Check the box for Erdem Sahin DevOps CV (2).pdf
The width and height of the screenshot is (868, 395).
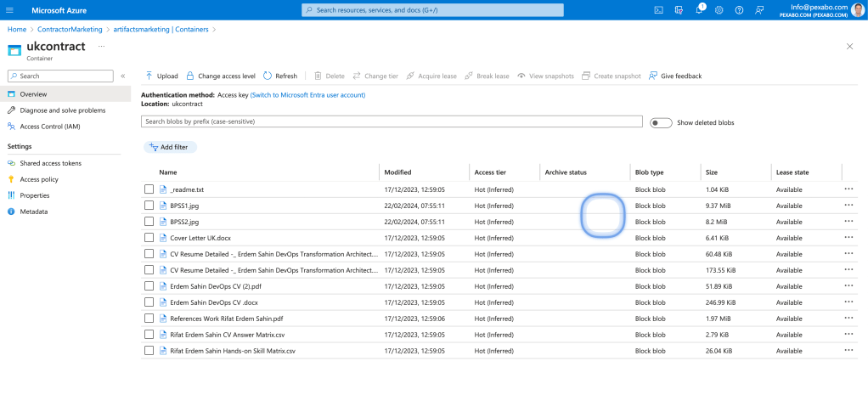(149, 286)
